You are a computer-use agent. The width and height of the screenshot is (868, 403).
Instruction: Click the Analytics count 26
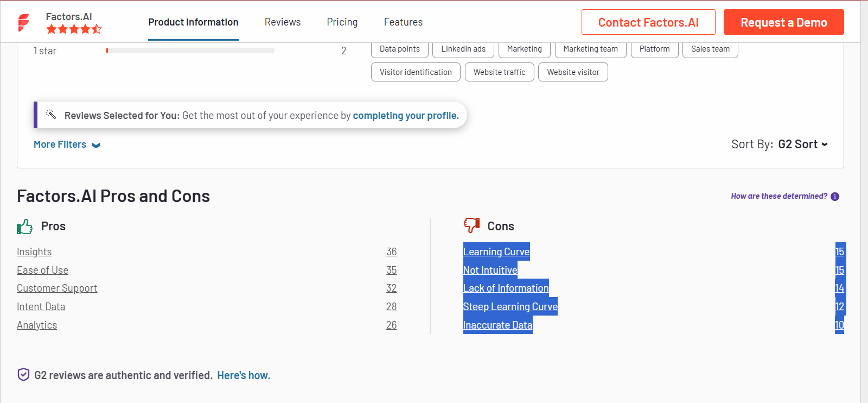tap(392, 325)
